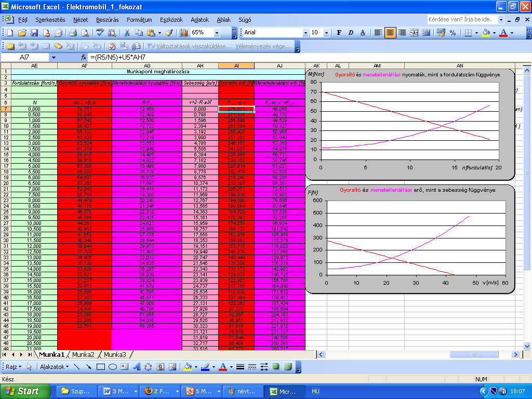Image resolution: width=532 pixels, height=399 pixels.
Task: Expand the zoom percentage dropdown
Action: pyautogui.click(x=217, y=33)
